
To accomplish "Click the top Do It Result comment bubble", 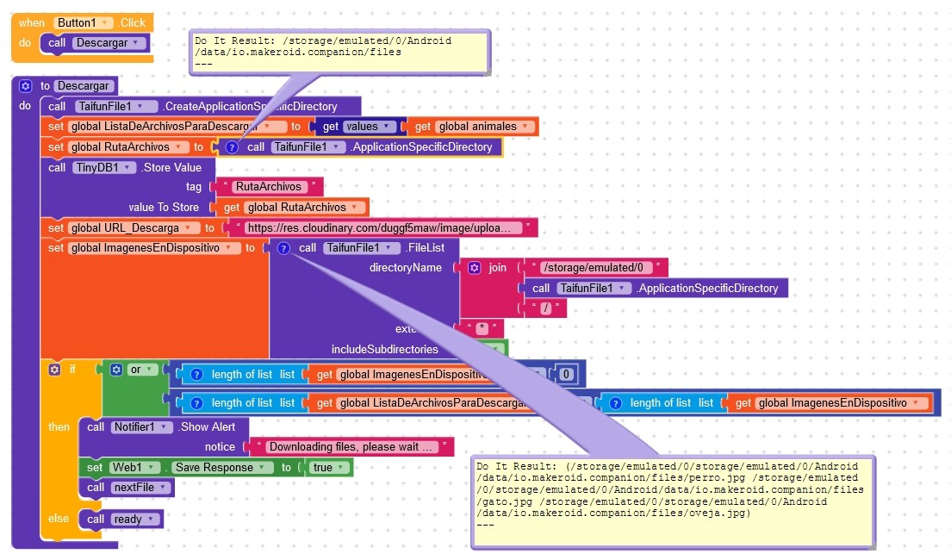I will (339, 53).
